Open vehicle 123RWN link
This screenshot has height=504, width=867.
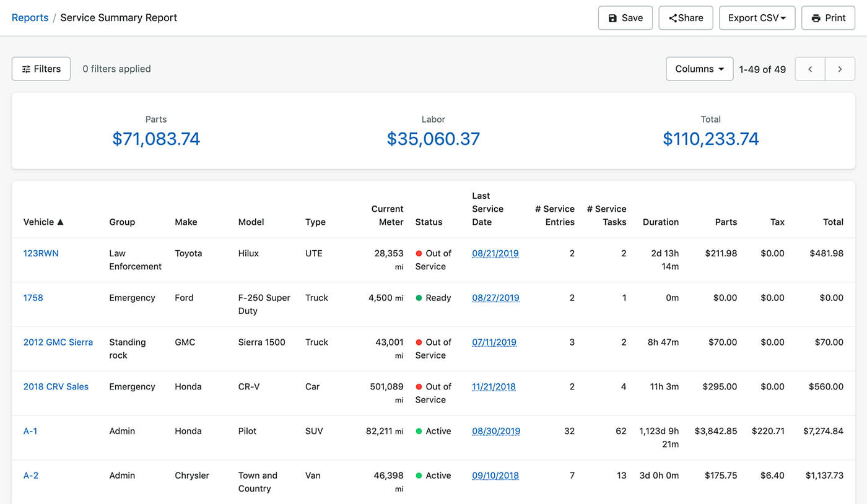coord(41,253)
